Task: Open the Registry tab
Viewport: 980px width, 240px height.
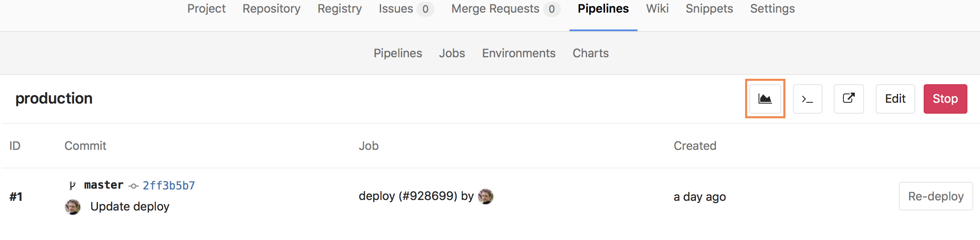Action: 340,9
